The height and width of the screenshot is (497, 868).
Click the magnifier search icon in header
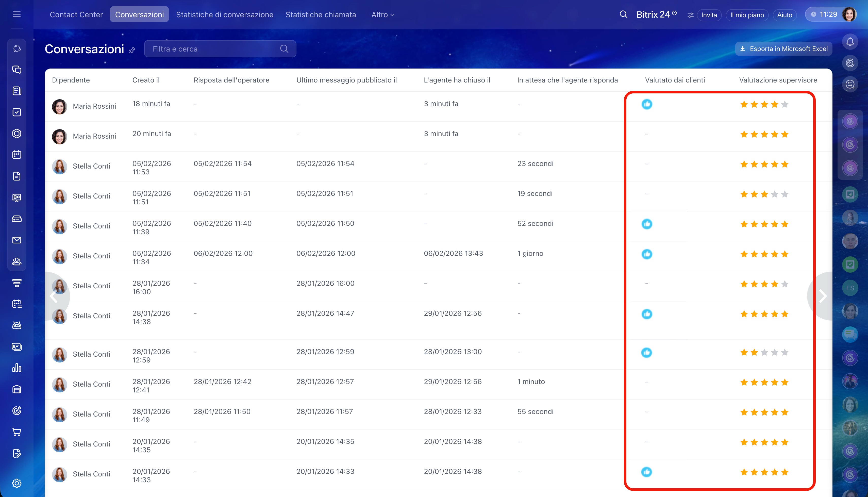click(x=623, y=14)
